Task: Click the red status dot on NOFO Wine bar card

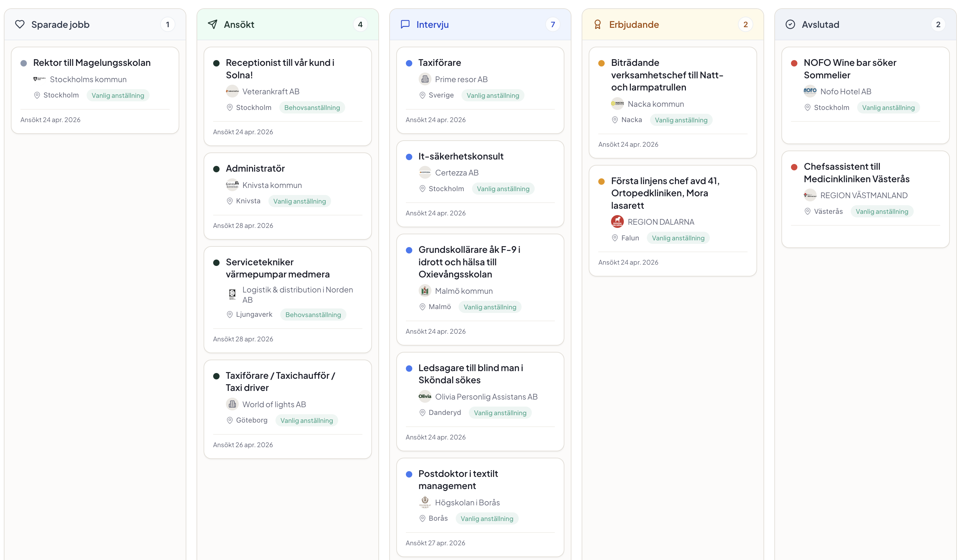Action: [795, 63]
